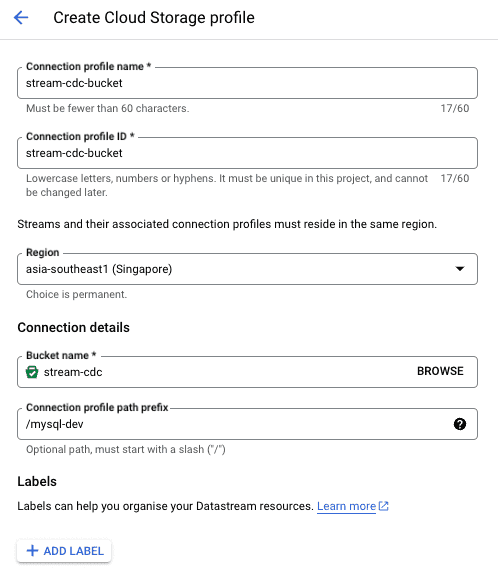Click the plus icon in Add Label
498x583 pixels.
point(32,551)
